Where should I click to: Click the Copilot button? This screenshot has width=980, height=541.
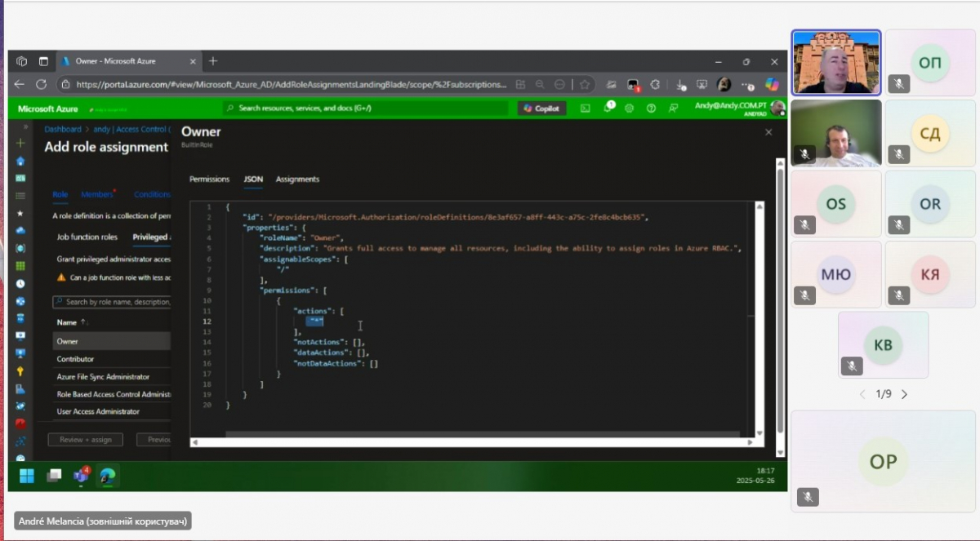(541, 109)
